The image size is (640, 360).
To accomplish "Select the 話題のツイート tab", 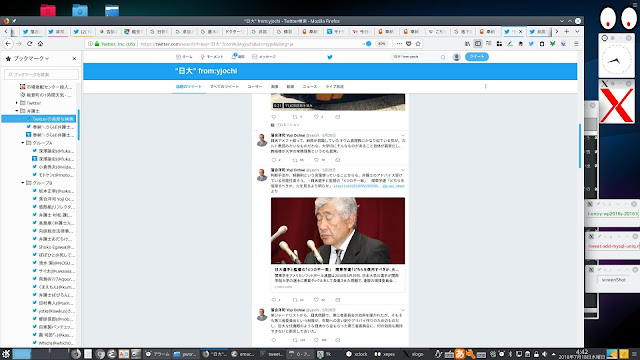I will 189,87.
